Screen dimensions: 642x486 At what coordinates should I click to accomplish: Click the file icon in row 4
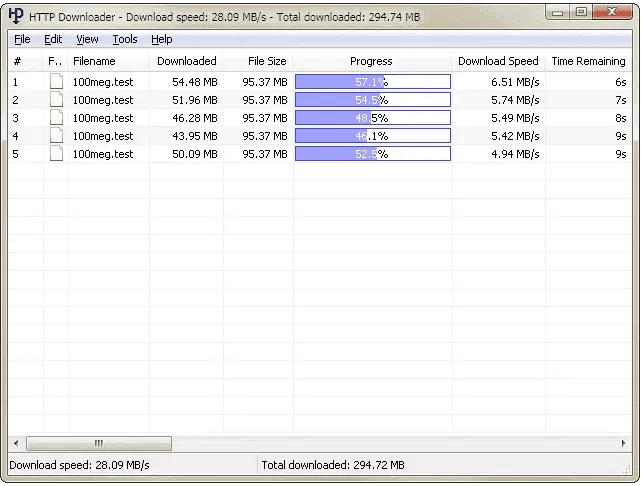coord(56,136)
